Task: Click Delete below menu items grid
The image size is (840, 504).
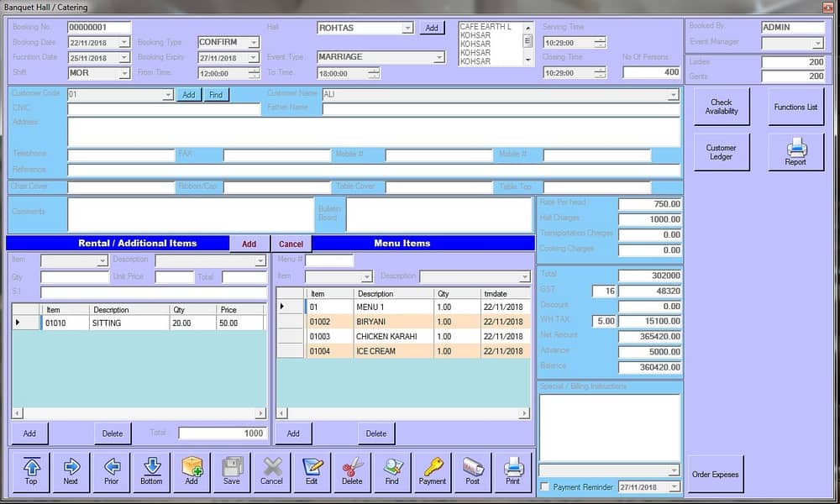Action: point(376,433)
